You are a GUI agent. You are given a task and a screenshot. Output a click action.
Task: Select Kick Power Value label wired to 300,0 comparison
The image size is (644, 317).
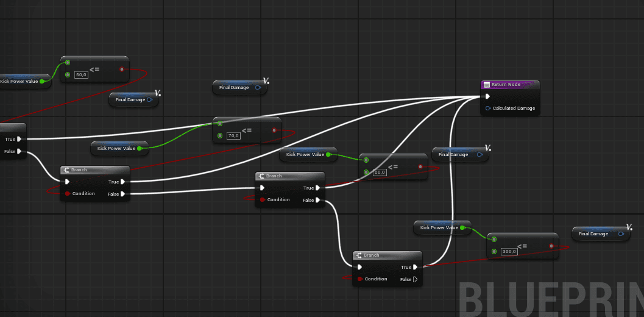pos(439,227)
